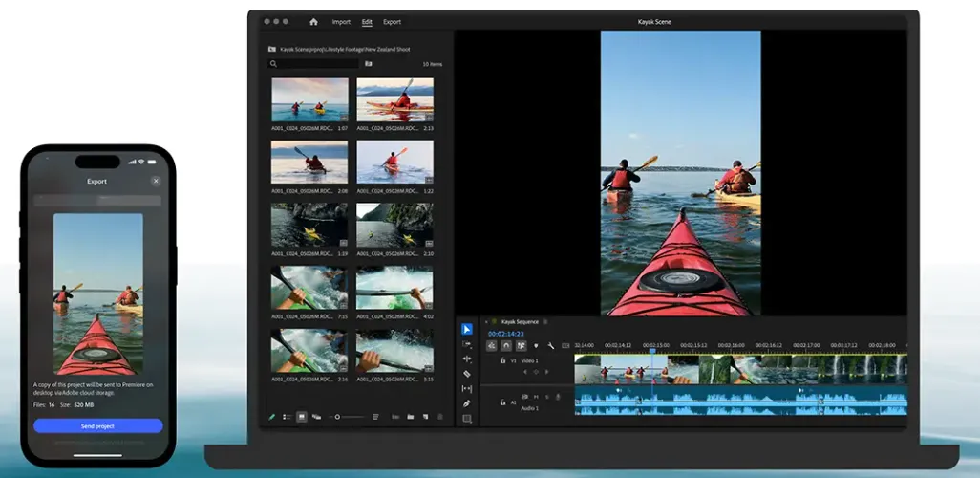Switch to the Import tab
This screenshot has height=478, width=980.
point(341,21)
